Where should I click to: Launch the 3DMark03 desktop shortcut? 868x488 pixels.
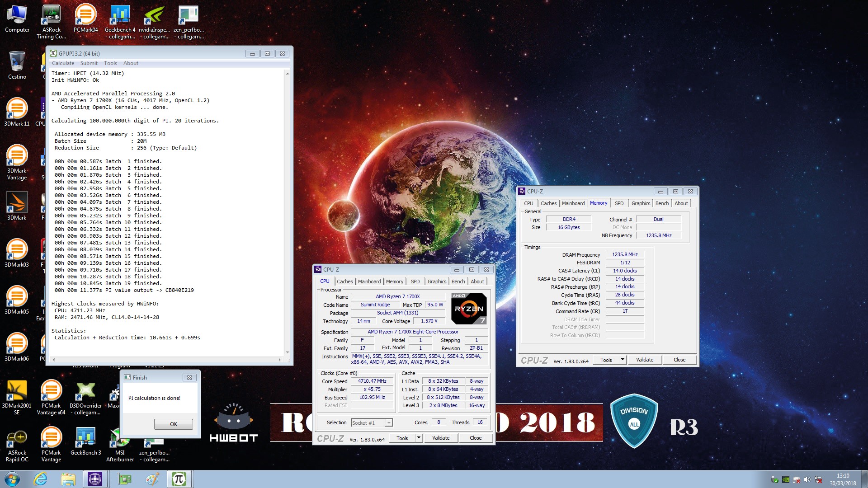[17, 253]
